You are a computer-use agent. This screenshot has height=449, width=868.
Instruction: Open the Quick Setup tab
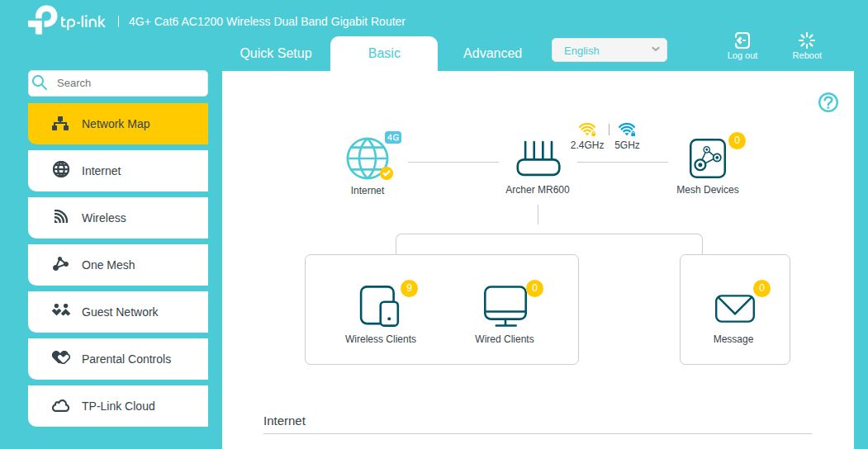(x=276, y=53)
